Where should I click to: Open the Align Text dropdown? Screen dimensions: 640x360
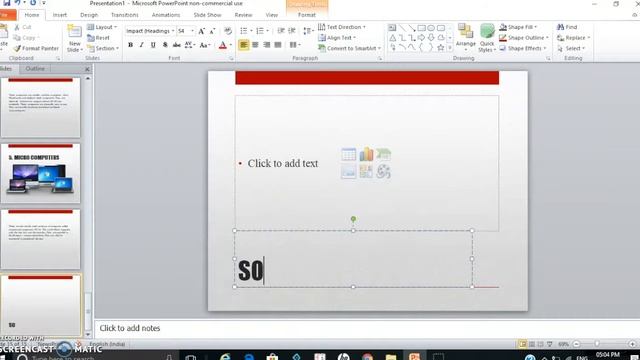pyautogui.click(x=337, y=38)
